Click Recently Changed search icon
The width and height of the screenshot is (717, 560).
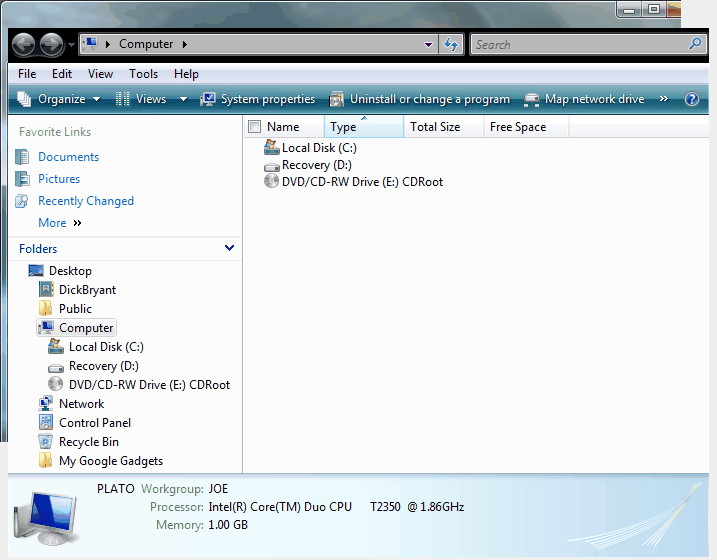coord(22,201)
